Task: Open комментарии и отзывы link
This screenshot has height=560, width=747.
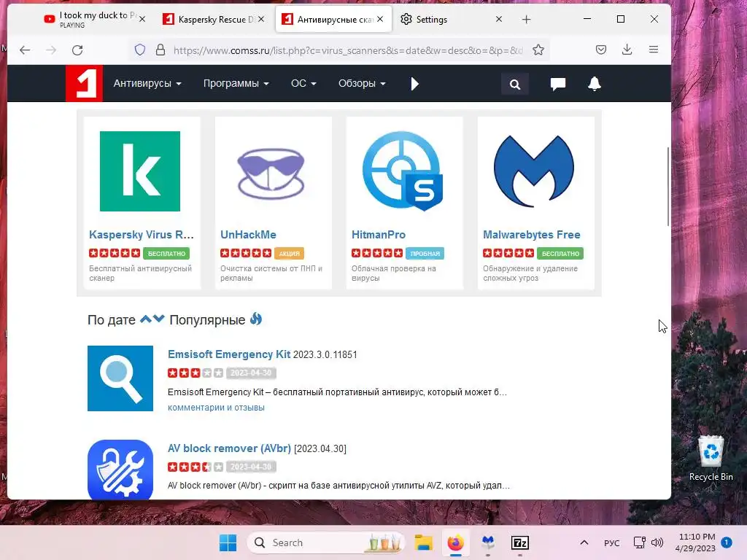Action: point(216,407)
